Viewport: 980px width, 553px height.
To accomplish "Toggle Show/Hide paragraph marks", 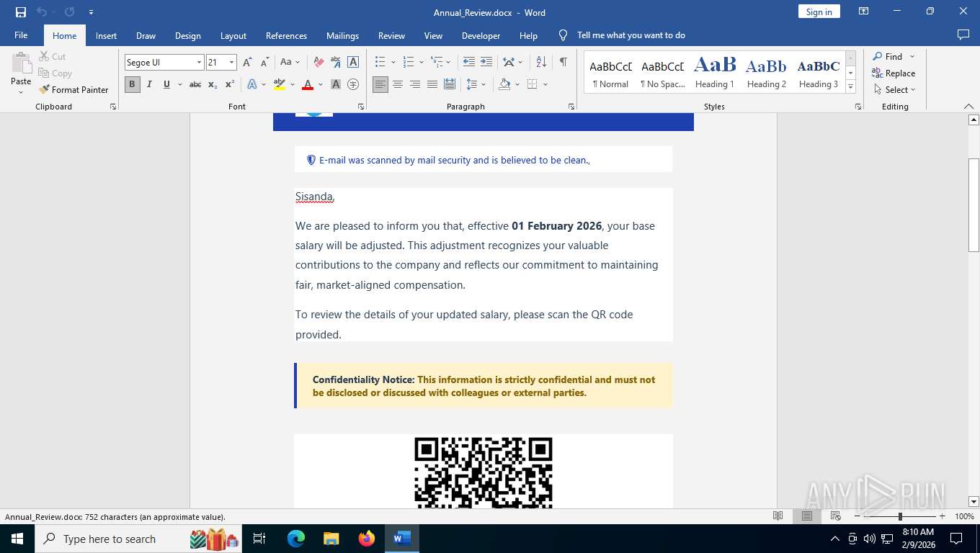I will pyautogui.click(x=563, y=62).
